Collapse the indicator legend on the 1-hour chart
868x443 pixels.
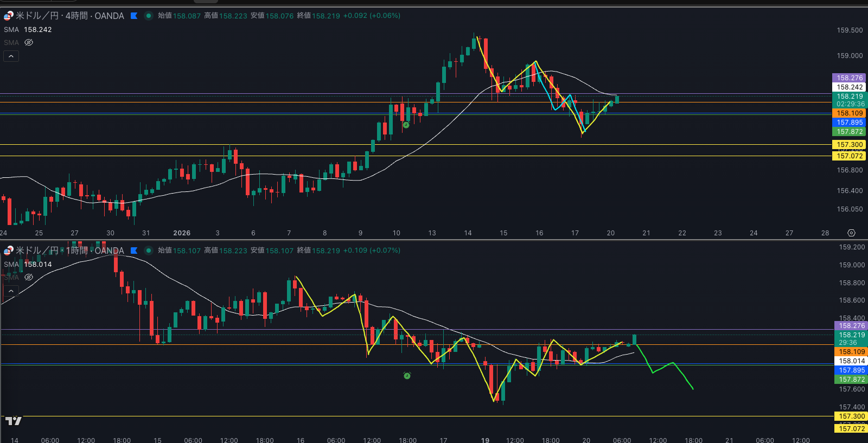point(11,291)
